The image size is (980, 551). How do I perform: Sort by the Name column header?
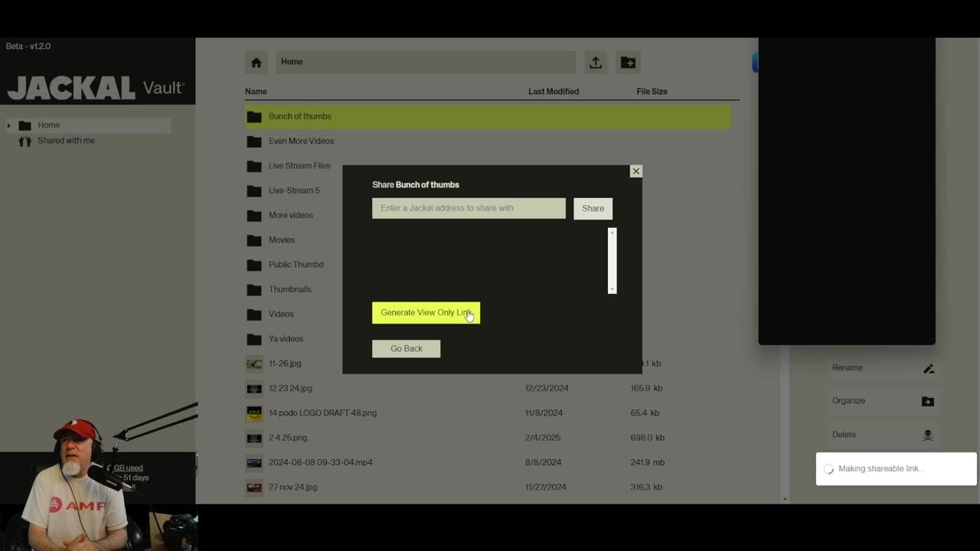256,92
